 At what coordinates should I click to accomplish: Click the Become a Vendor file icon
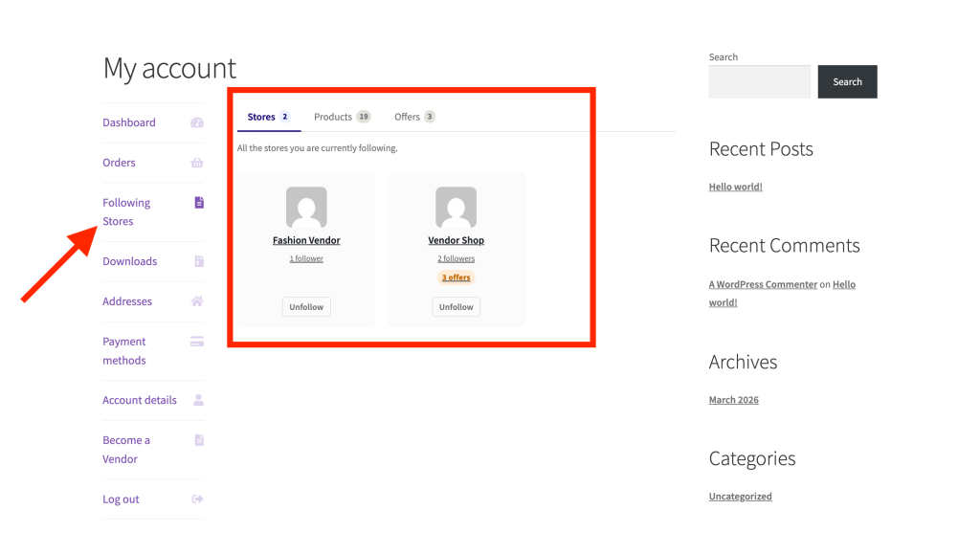click(199, 440)
